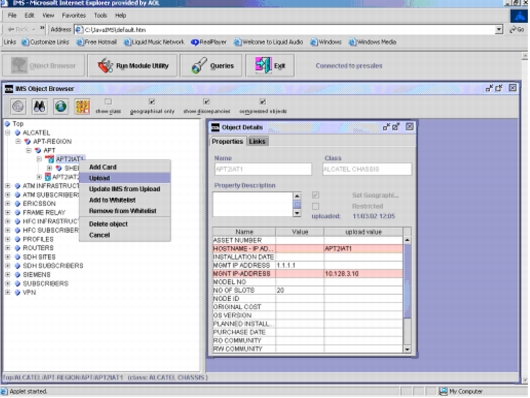Switch to the Links tab
Viewport: 530px width, 398px height.
(x=257, y=141)
